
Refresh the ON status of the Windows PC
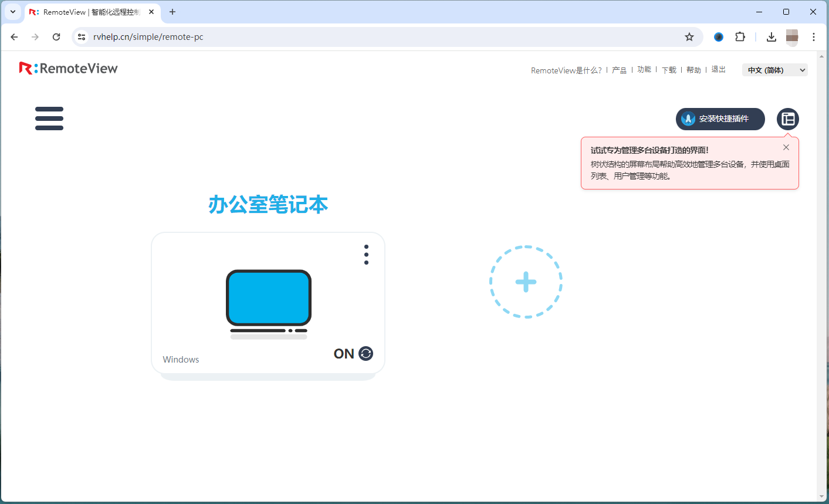366,353
